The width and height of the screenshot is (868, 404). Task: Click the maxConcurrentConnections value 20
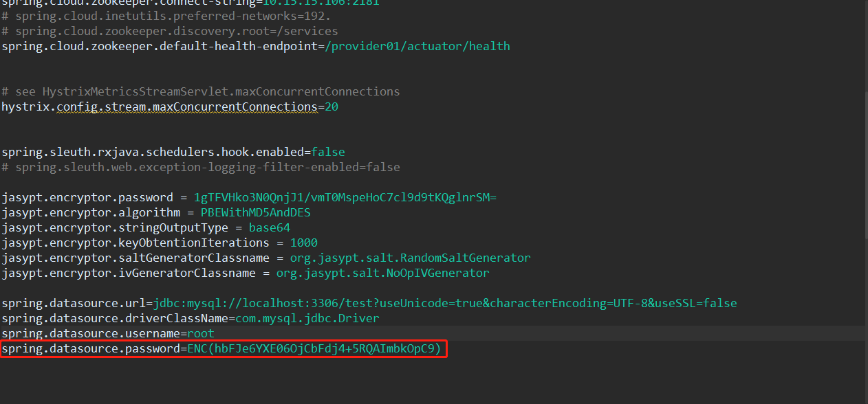tap(331, 107)
